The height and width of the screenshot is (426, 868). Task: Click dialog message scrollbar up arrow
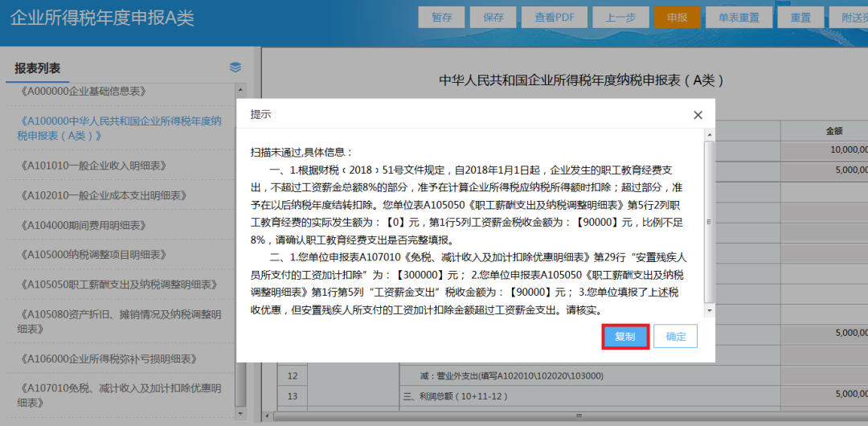click(709, 135)
